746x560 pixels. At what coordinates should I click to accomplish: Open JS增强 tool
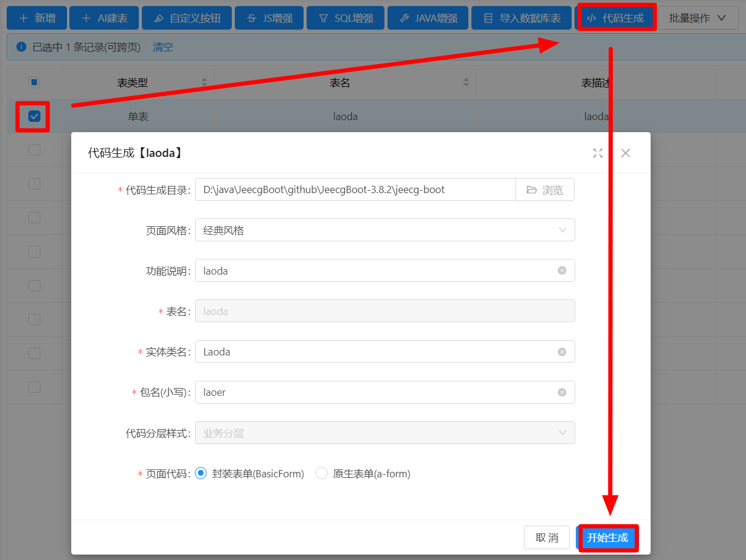coord(269,18)
